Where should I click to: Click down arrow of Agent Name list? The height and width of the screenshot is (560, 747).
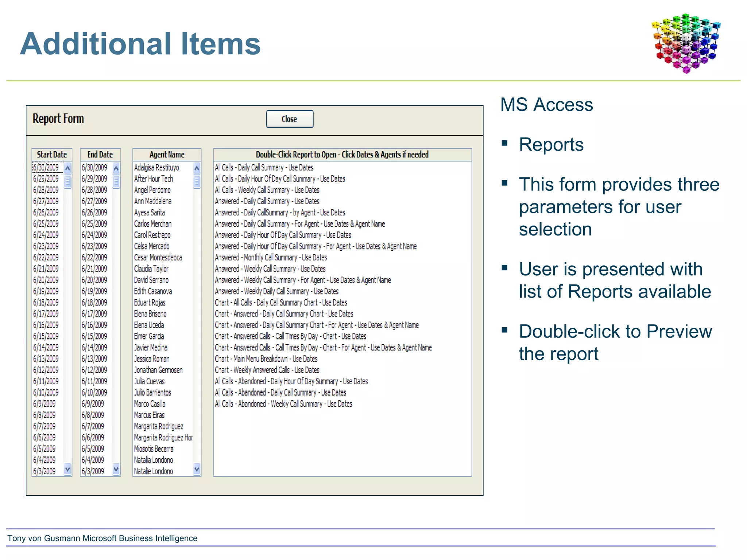coord(197,469)
